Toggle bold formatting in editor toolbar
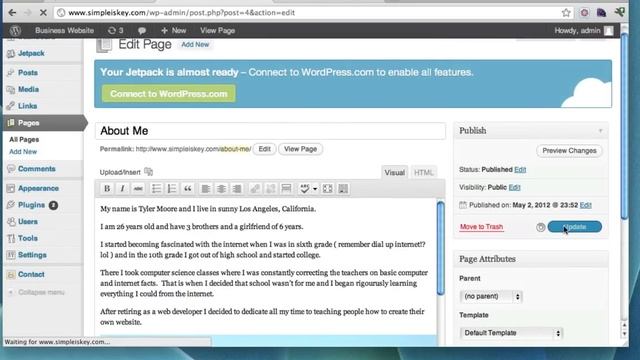Screen dimensions: 640x360 [107, 189]
